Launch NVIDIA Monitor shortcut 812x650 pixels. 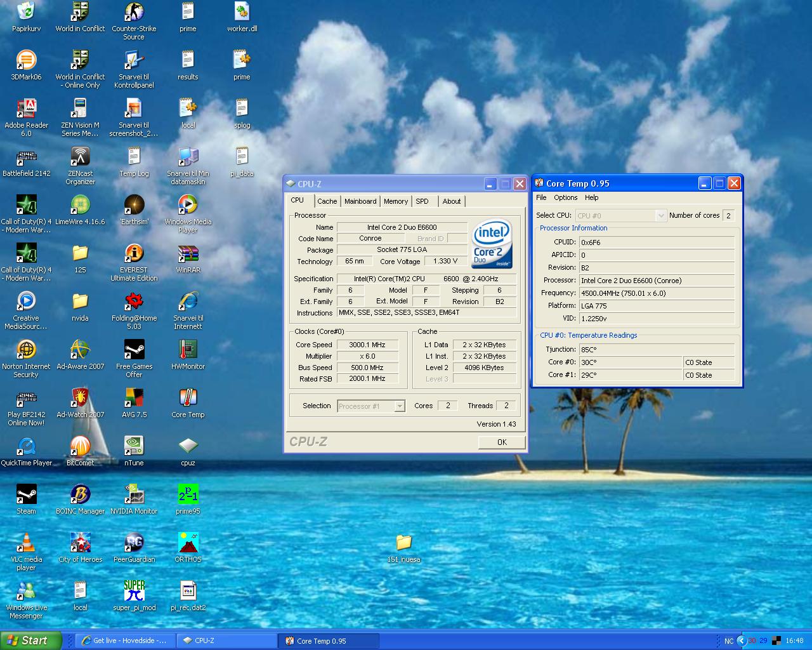(x=134, y=494)
